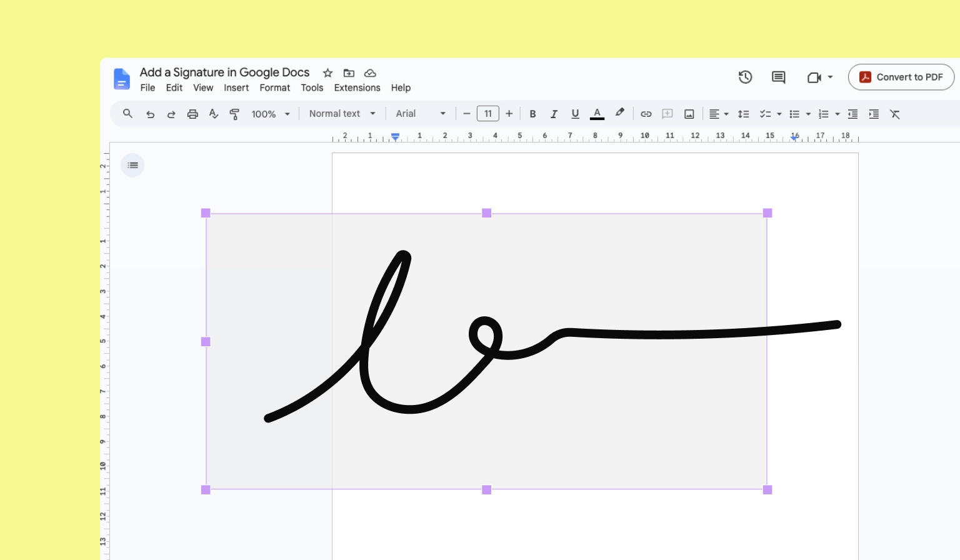Click the spell check icon
The image size is (960, 560).
click(x=214, y=114)
